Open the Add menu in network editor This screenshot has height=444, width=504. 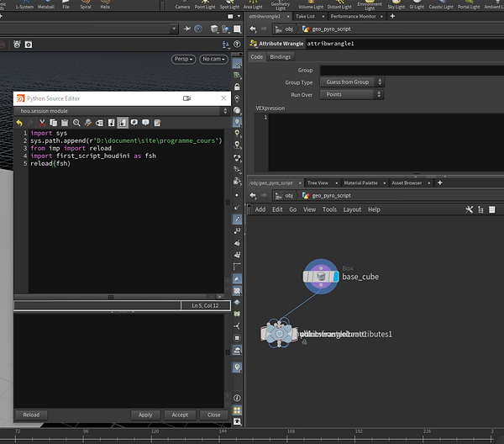[x=260, y=209]
